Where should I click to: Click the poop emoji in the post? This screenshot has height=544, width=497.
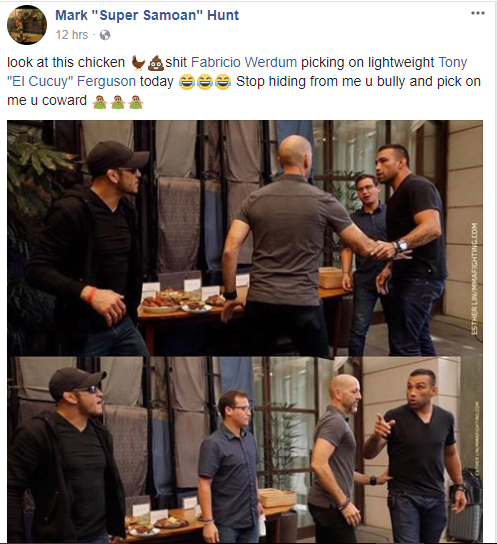click(155, 63)
